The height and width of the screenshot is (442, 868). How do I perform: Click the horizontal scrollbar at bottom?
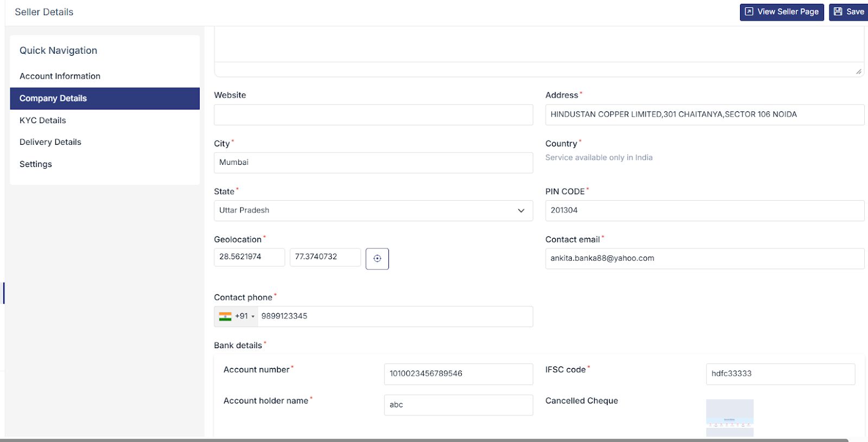pyautogui.click(x=423, y=440)
